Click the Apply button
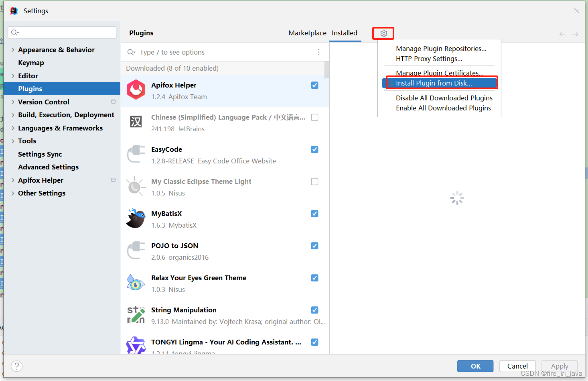This screenshot has width=588, height=381. click(x=560, y=366)
